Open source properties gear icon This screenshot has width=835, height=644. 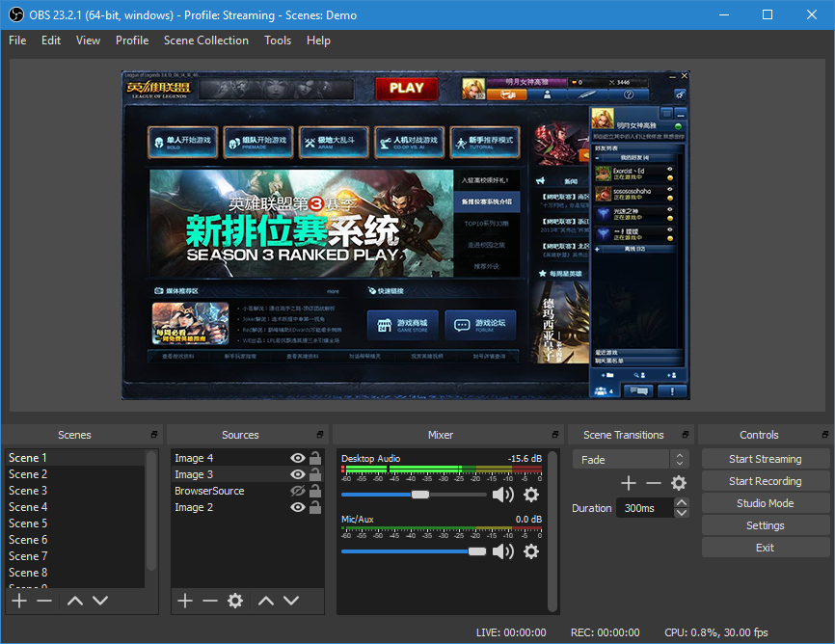pos(235,601)
